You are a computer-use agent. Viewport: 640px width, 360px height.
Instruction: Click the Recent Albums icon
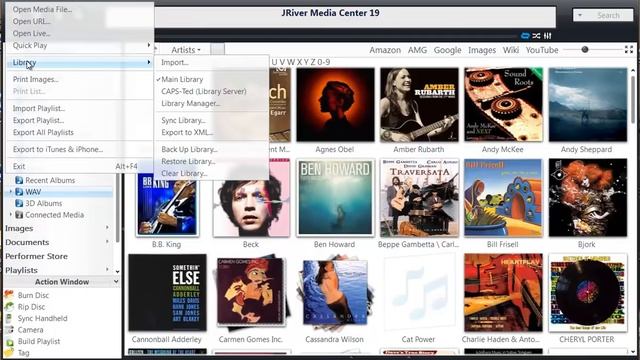pyautogui.click(x=19, y=180)
